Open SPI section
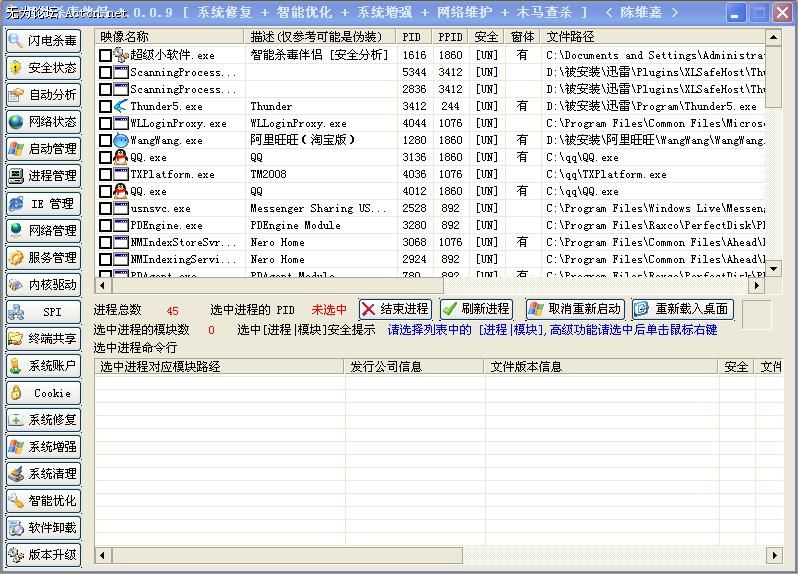798x574 pixels. [44, 311]
